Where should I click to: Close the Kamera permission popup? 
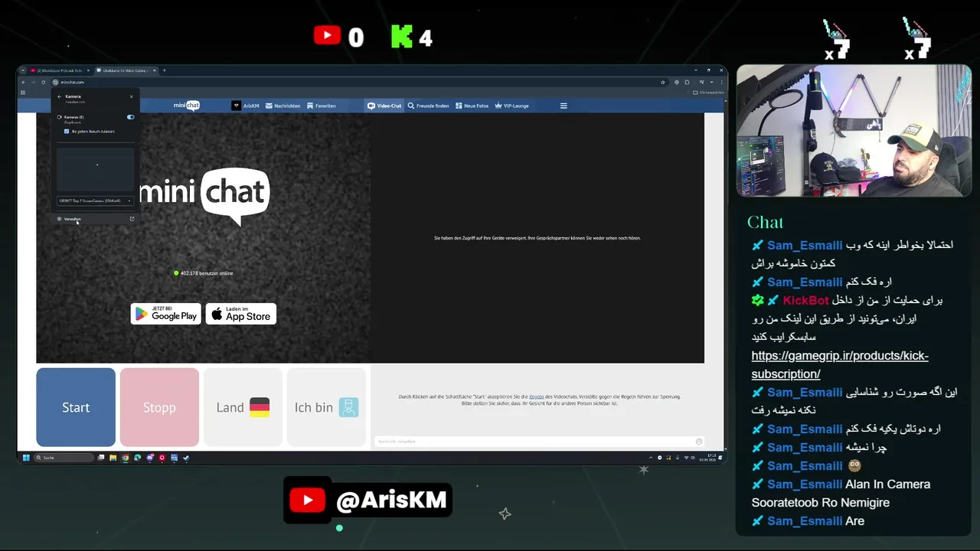[x=131, y=96]
